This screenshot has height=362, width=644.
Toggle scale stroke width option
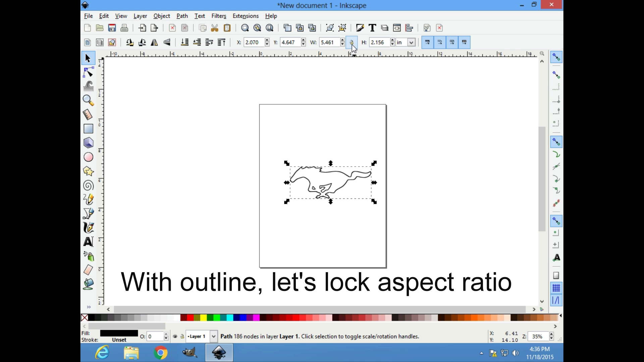(427, 42)
